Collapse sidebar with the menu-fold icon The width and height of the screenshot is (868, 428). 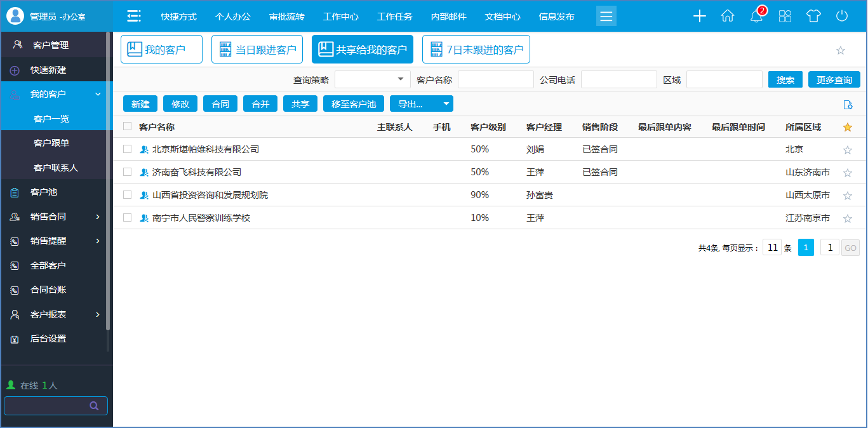coord(133,17)
